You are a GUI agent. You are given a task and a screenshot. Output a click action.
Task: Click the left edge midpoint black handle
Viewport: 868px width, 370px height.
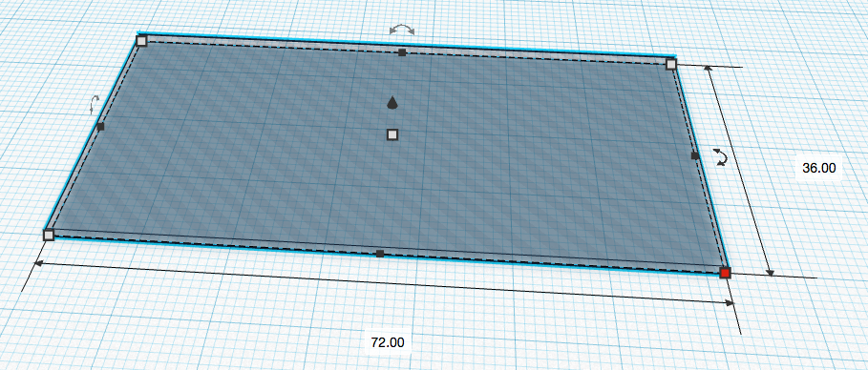pyautogui.click(x=100, y=127)
